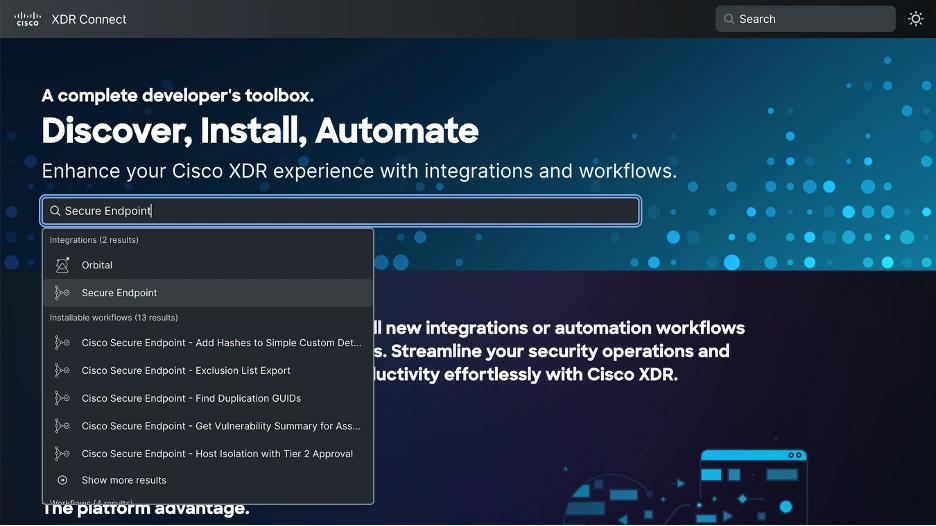The image size is (936, 526).
Task: Open Host Isolation with Tier 2 Approval workflow
Action: (208, 454)
